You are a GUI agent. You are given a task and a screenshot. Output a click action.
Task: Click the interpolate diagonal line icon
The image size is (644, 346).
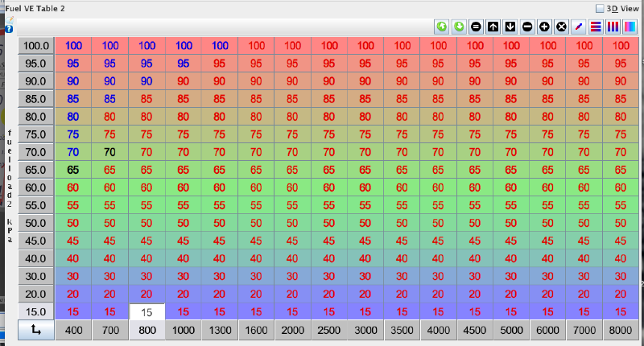[579, 27]
